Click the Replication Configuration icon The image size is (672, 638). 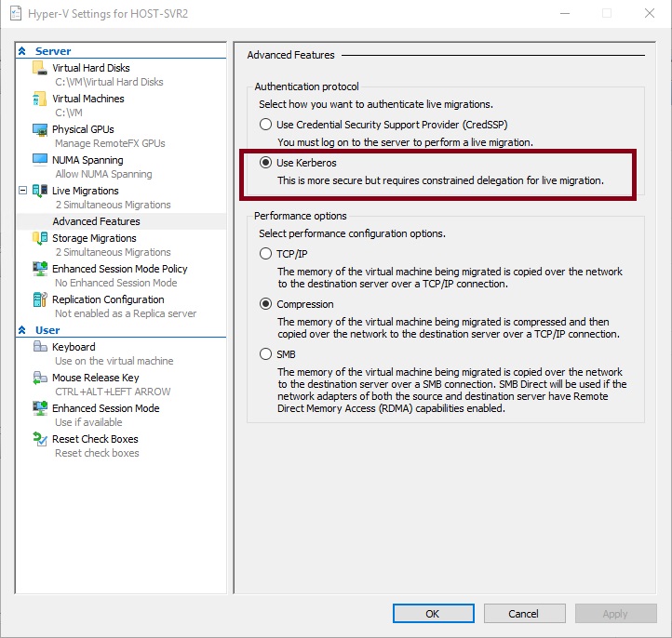39,299
